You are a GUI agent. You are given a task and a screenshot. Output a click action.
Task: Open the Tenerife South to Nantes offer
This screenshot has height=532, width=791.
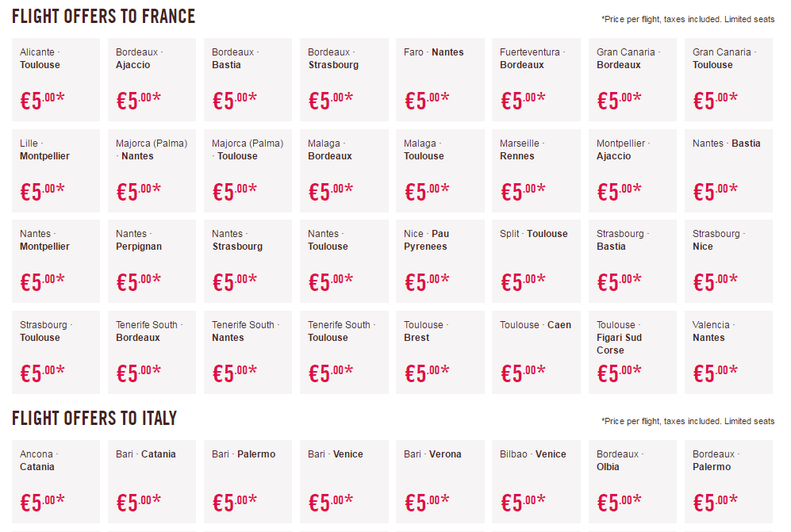tap(248, 352)
